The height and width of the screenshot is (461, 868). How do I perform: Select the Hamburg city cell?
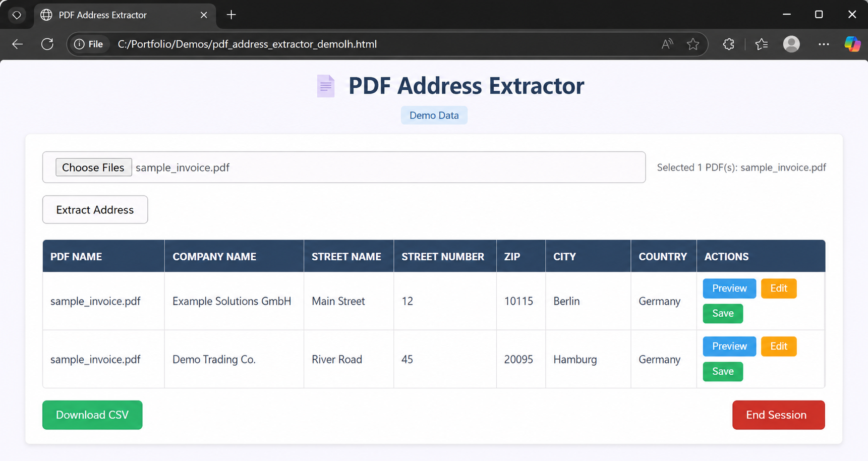tap(588, 359)
